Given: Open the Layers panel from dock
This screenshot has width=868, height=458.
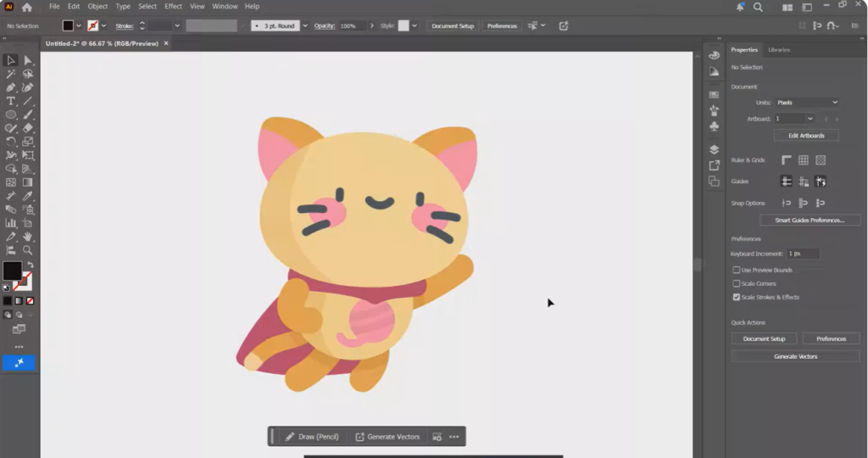Looking at the screenshot, I should pos(714,149).
